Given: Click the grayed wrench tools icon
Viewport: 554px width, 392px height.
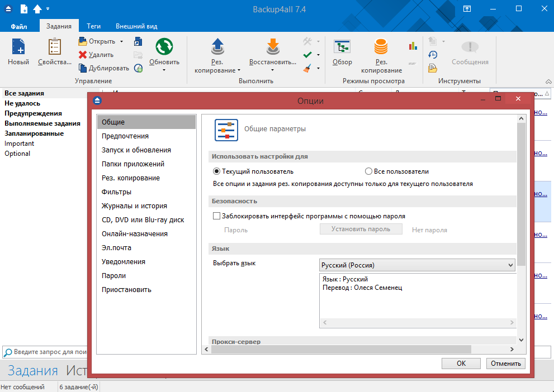Looking at the screenshot, I should [x=307, y=41].
